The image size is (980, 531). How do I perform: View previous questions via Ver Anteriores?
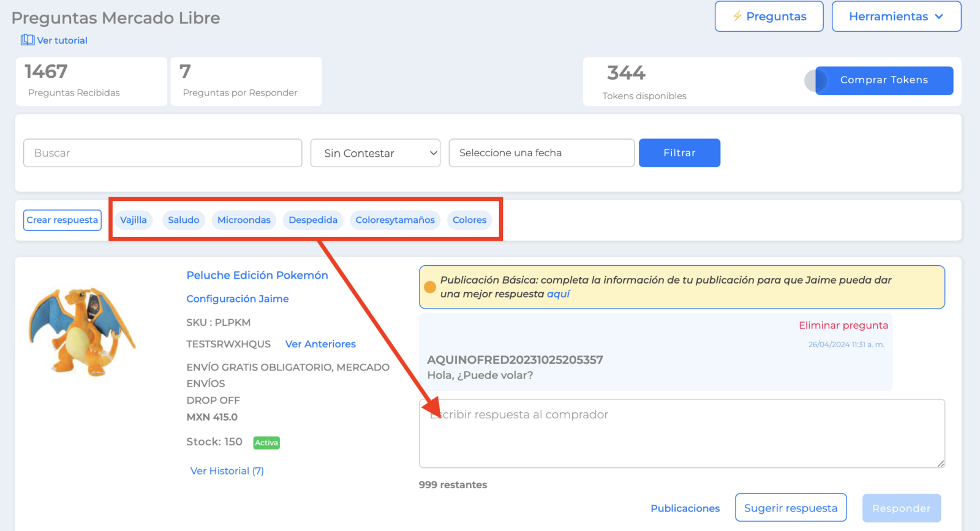click(x=320, y=344)
